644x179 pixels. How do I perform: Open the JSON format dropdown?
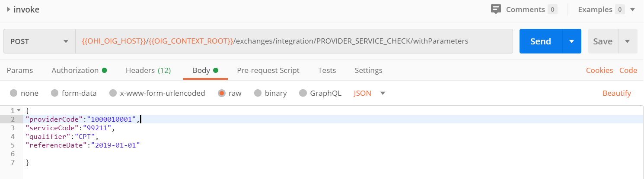point(370,93)
